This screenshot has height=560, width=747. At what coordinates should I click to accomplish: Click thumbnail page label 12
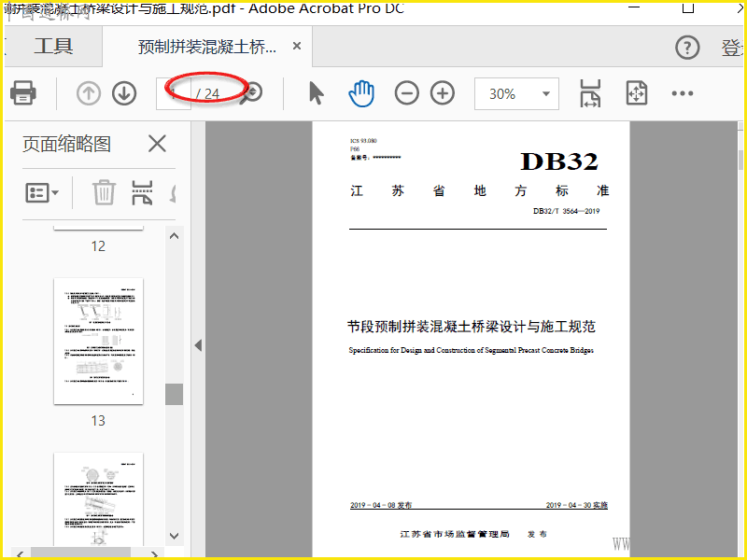pyautogui.click(x=98, y=246)
